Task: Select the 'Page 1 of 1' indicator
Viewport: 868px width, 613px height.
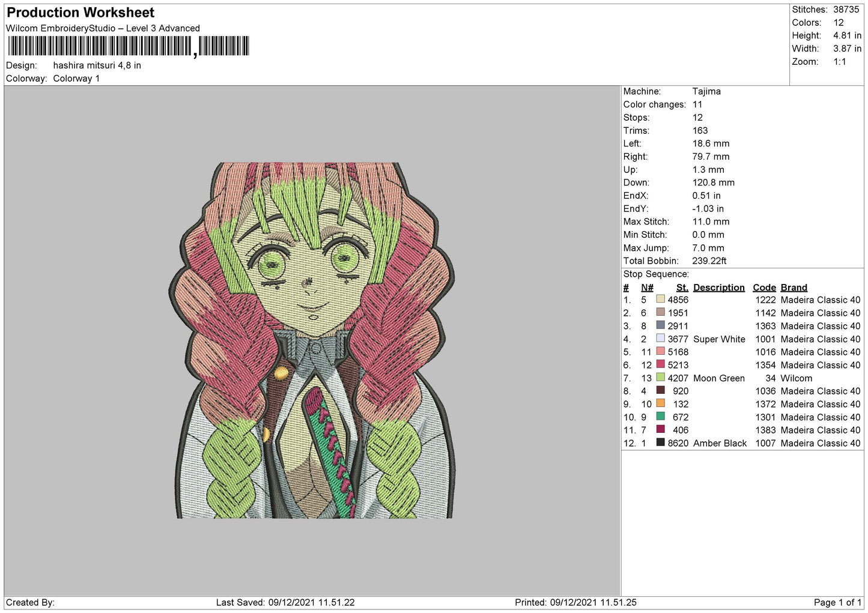Action: tap(837, 602)
